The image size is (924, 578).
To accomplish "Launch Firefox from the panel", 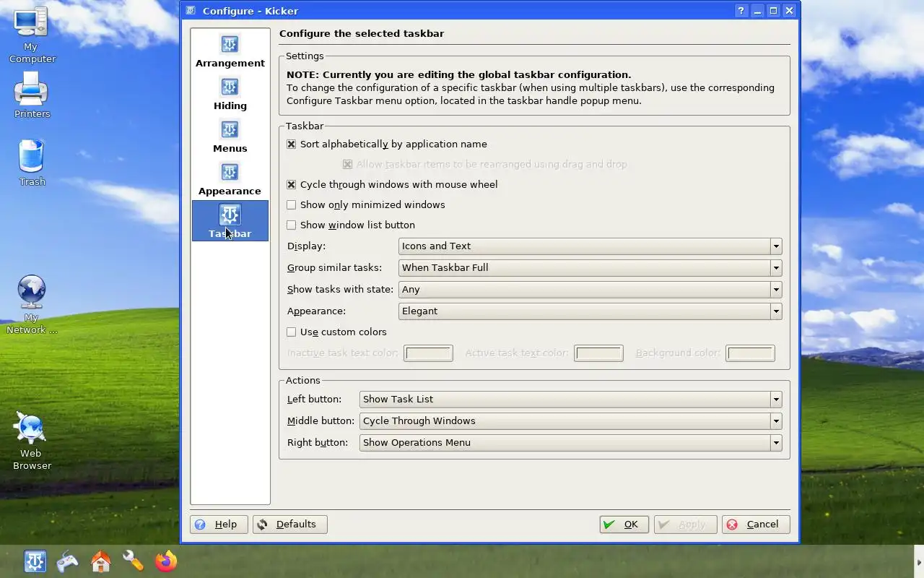I will [x=166, y=561].
